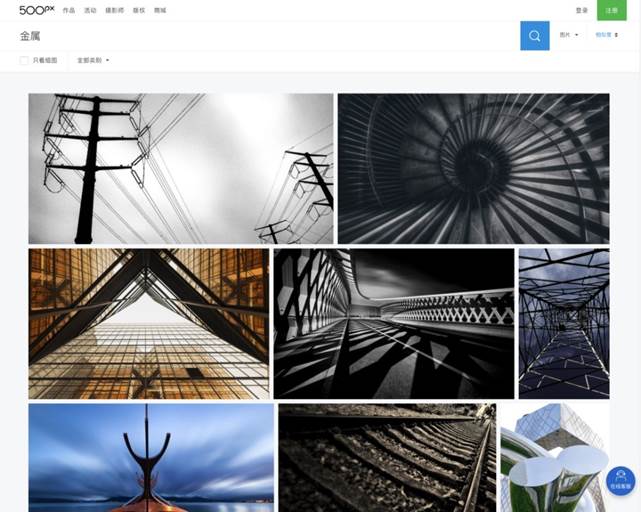Click the 金属 search input field
Viewport: 641px width, 512px height.
pyautogui.click(x=260, y=36)
